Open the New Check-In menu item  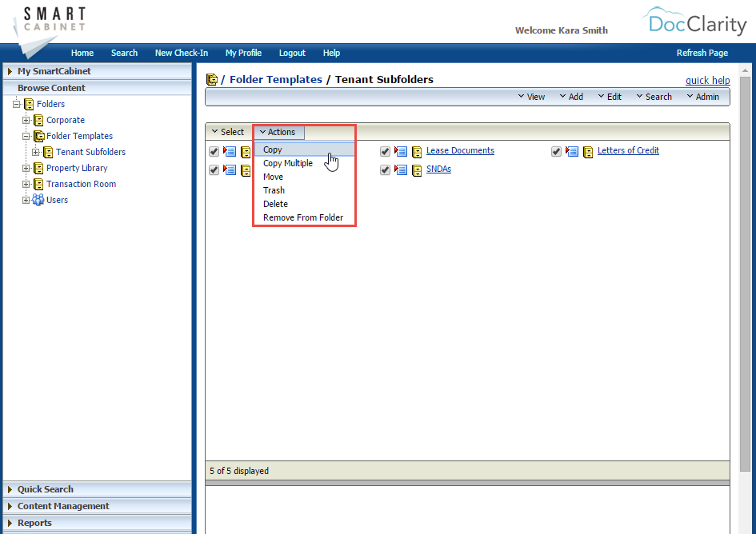pyautogui.click(x=182, y=53)
